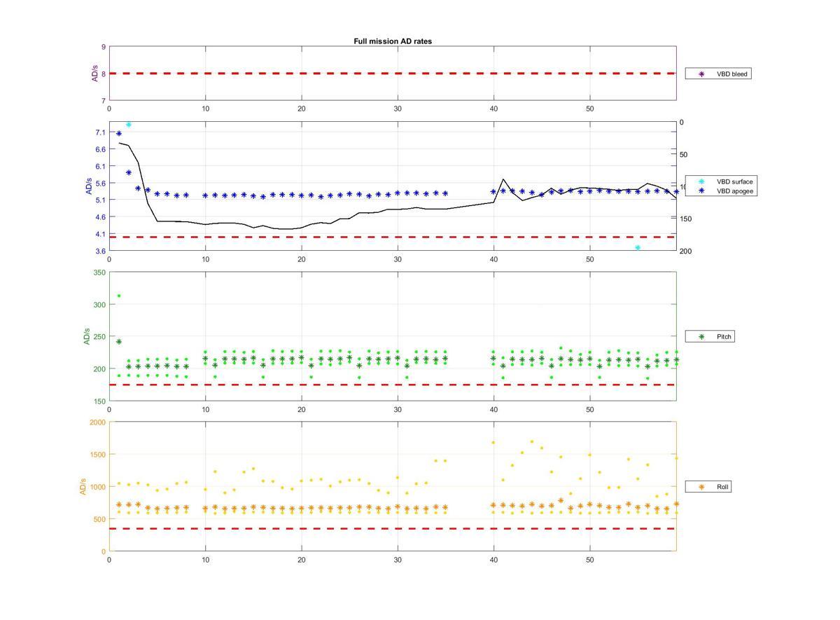Click the cyan star marker beside VBD surface
Screen dimensions: 840x620
[x=701, y=181]
